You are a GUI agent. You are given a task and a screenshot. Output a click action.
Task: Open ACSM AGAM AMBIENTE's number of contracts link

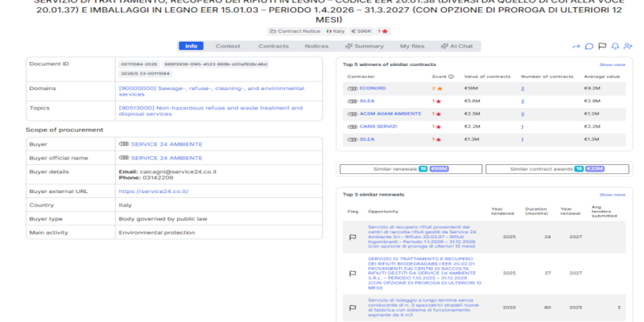(522, 114)
